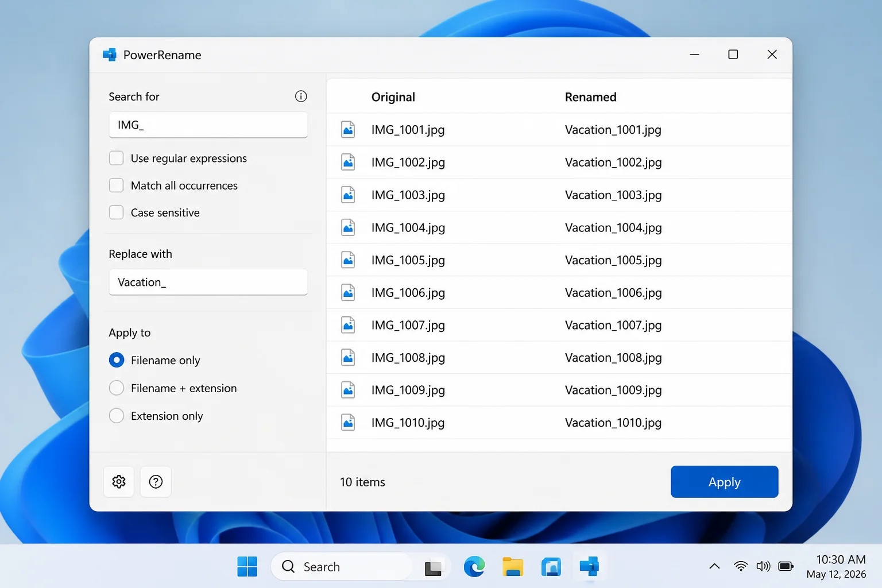Image resolution: width=882 pixels, height=588 pixels.
Task: Select the IMG_1001.jpg original name
Action: pos(408,130)
